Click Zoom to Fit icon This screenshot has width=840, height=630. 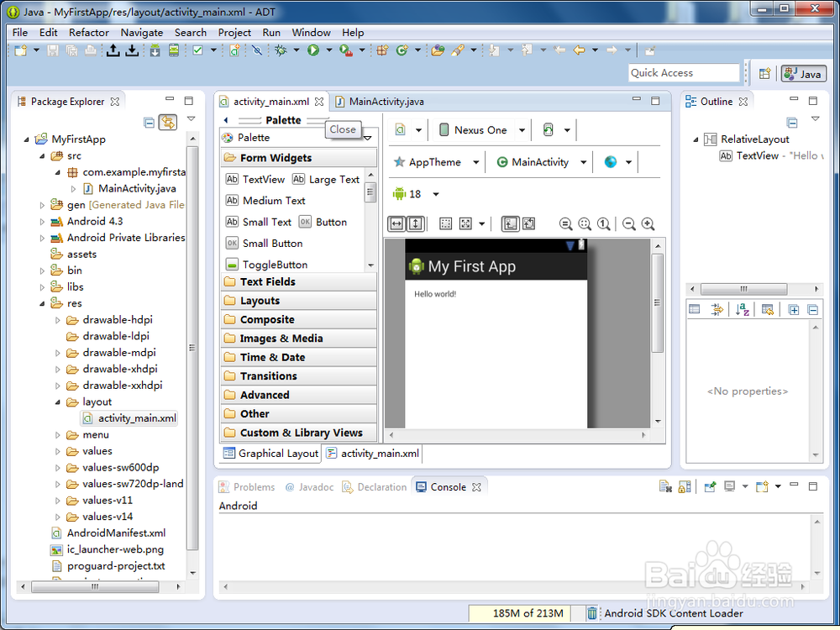coord(585,224)
